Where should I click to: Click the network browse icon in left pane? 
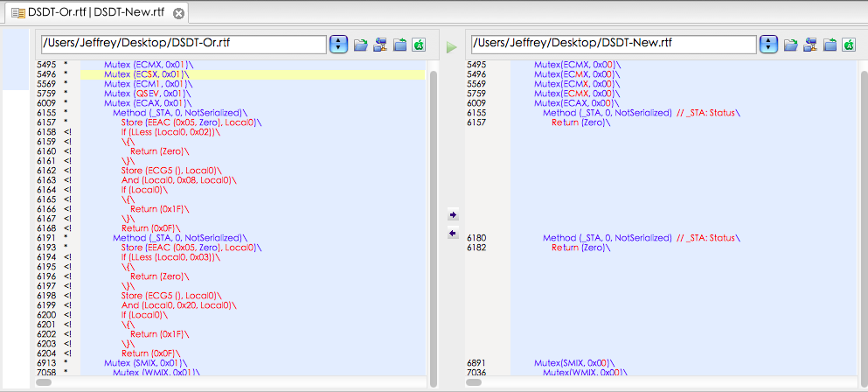pos(379,45)
